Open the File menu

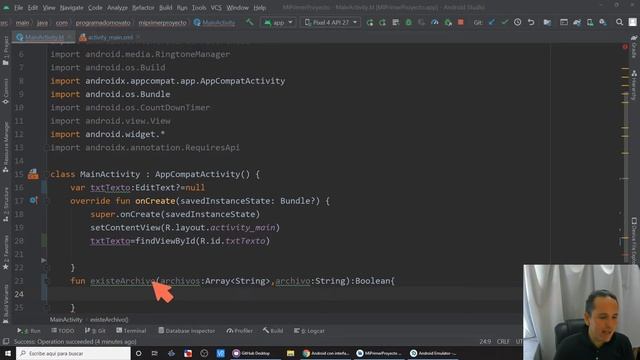point(18,8)
